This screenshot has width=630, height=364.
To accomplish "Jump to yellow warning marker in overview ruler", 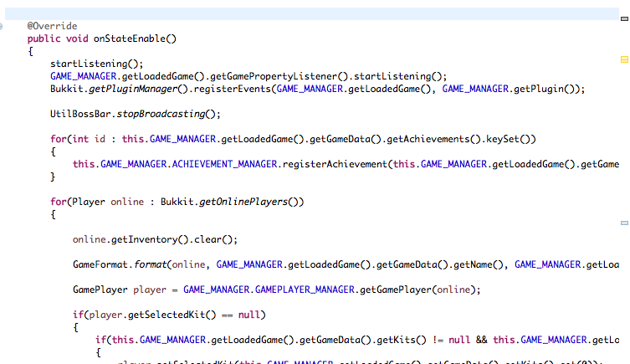I will point(624,59).
